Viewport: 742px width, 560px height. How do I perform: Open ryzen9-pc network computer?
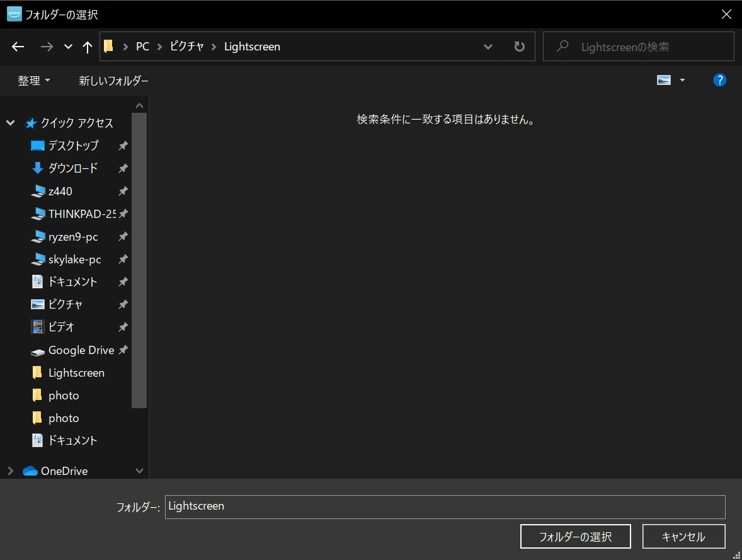(73, 236)
